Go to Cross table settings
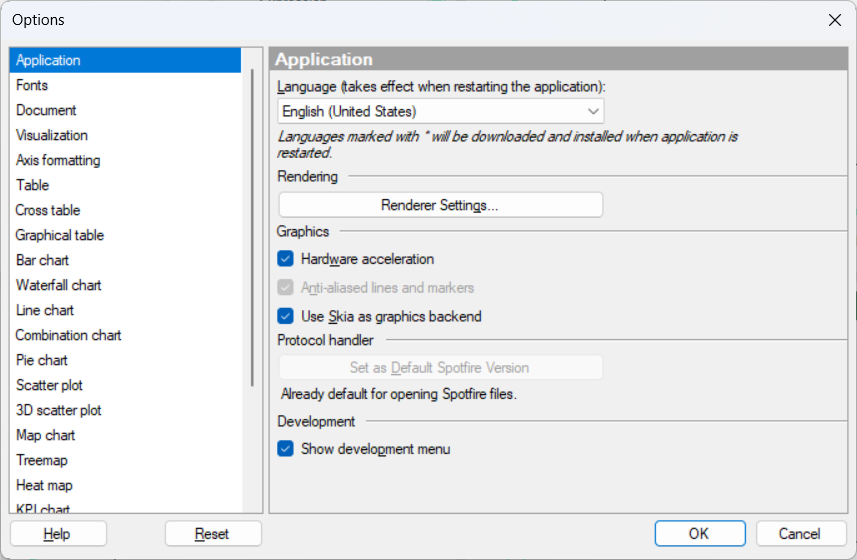 tap(48, 210)
